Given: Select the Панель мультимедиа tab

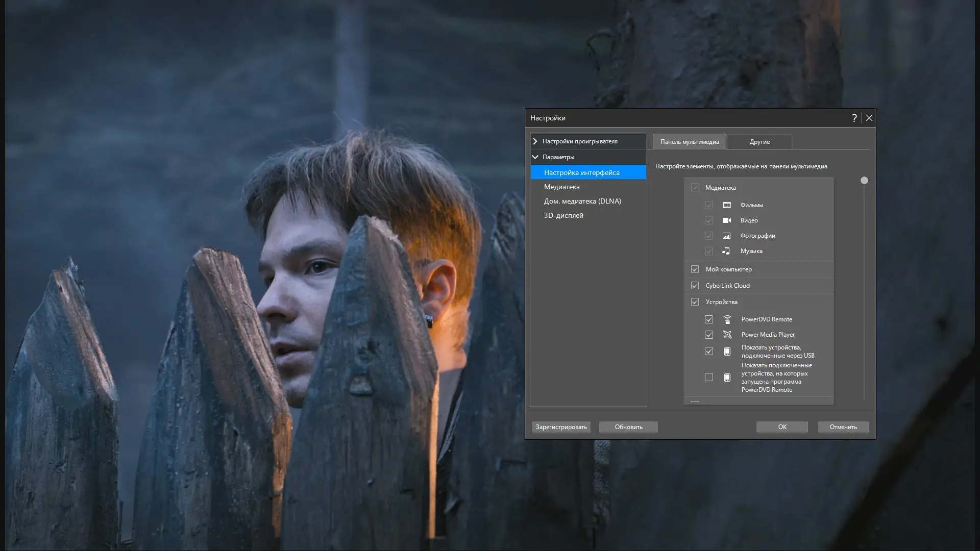Looking at the screenshot, I should pos(689,142).
